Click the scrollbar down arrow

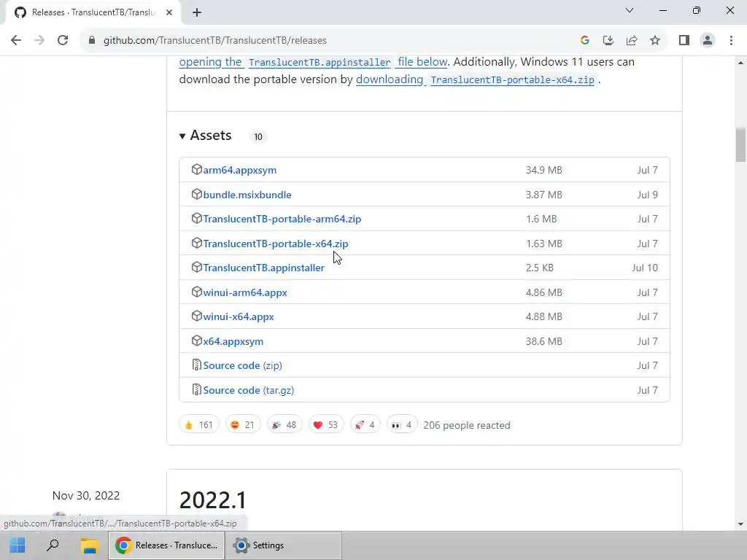(740, 524)
